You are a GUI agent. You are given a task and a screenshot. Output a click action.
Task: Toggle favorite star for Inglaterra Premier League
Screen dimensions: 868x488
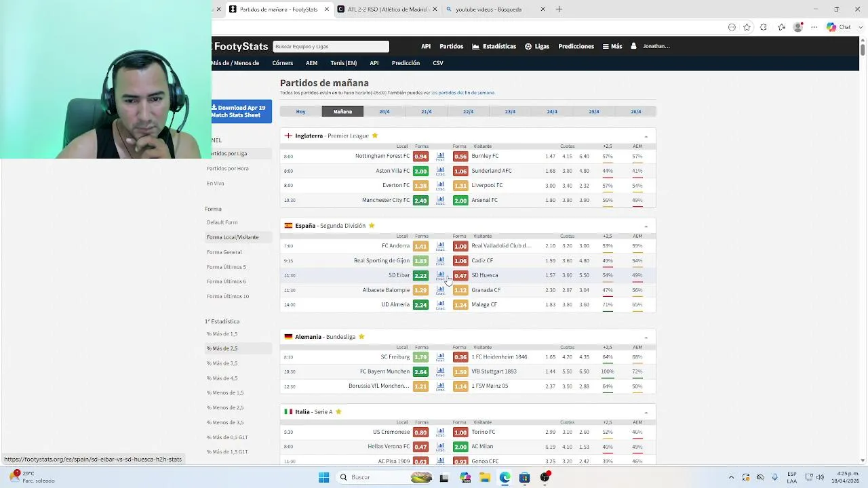374,136
